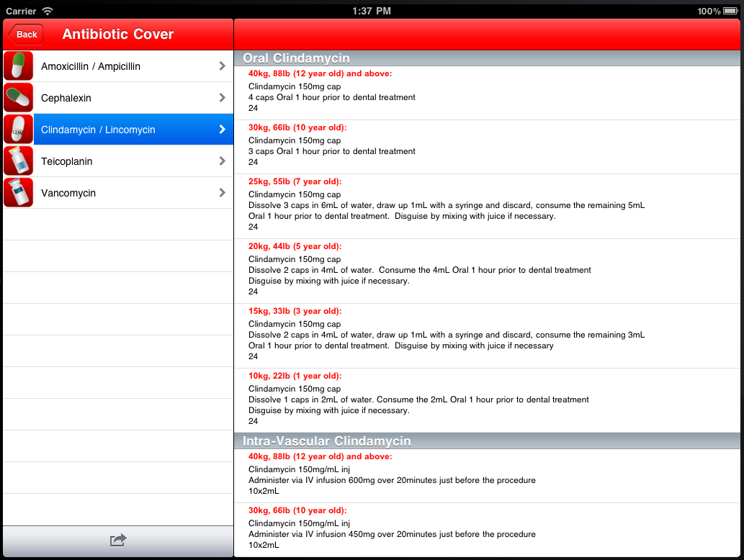Select the '25kg, 55lb (7 year old):' heading
The image size is (744, 560).
pos(295,181)
